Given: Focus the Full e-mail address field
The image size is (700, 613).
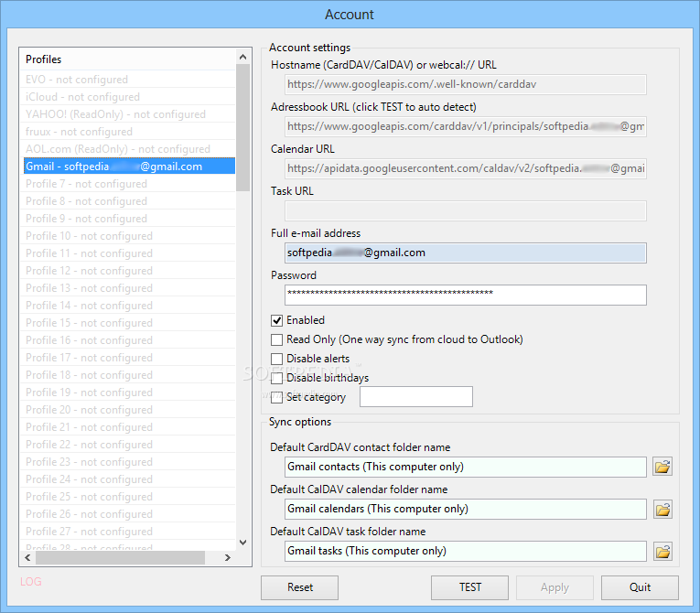Looking at the screenshot, I should pos(466,253).
